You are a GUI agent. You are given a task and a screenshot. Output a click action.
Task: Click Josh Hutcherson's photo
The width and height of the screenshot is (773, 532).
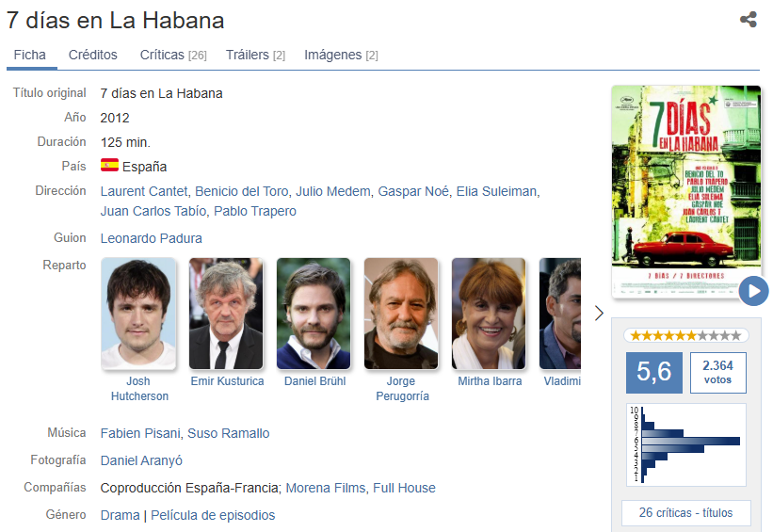138,314
